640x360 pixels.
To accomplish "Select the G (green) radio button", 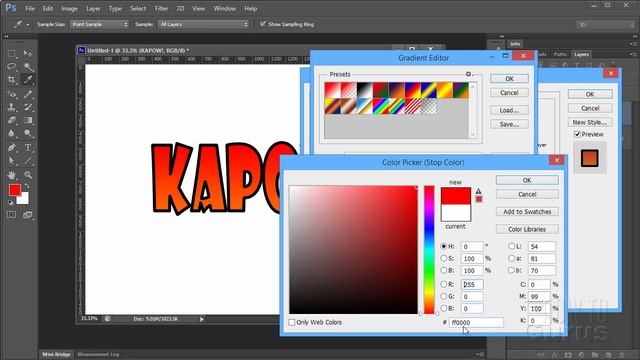I will [x=444, y=296].
